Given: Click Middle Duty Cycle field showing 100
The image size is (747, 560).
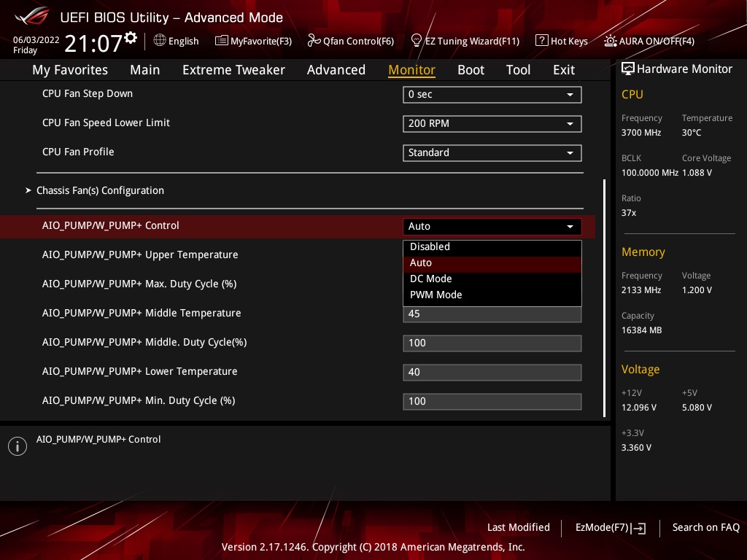Looking at the screenshot, I should [x=492, y=343].
